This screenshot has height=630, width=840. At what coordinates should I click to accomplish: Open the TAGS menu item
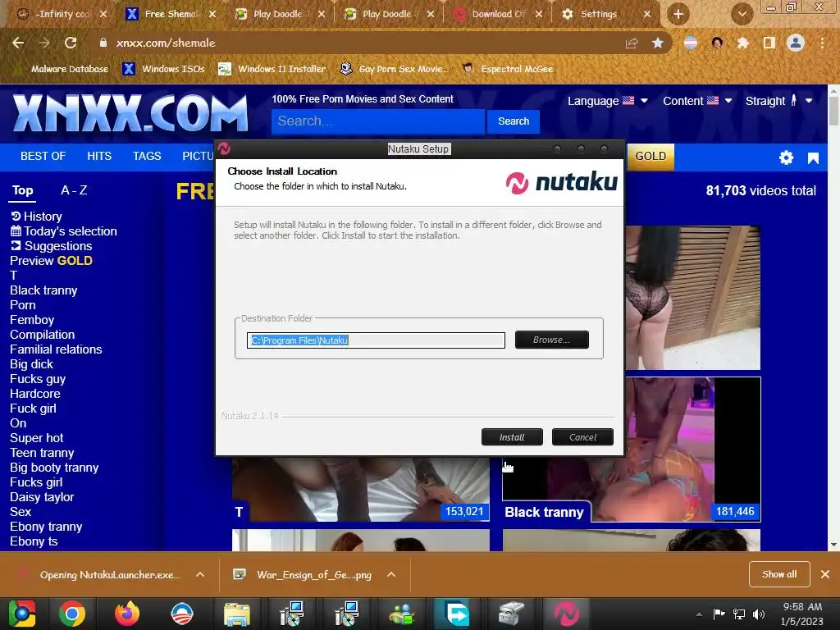click(147, 157)
